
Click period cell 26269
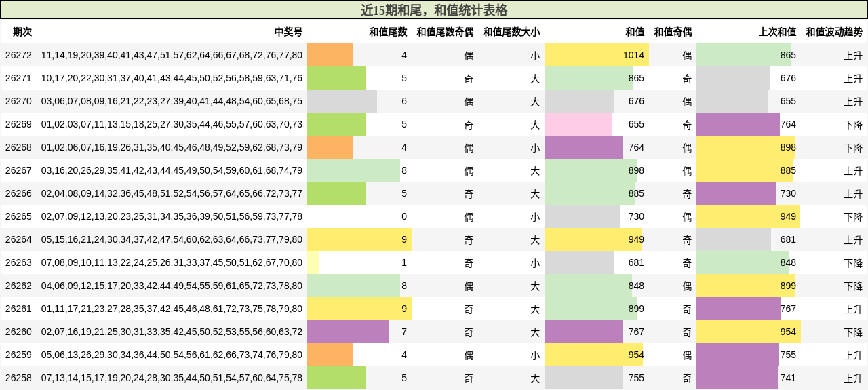pyautogui.click(x=18, y=124)
